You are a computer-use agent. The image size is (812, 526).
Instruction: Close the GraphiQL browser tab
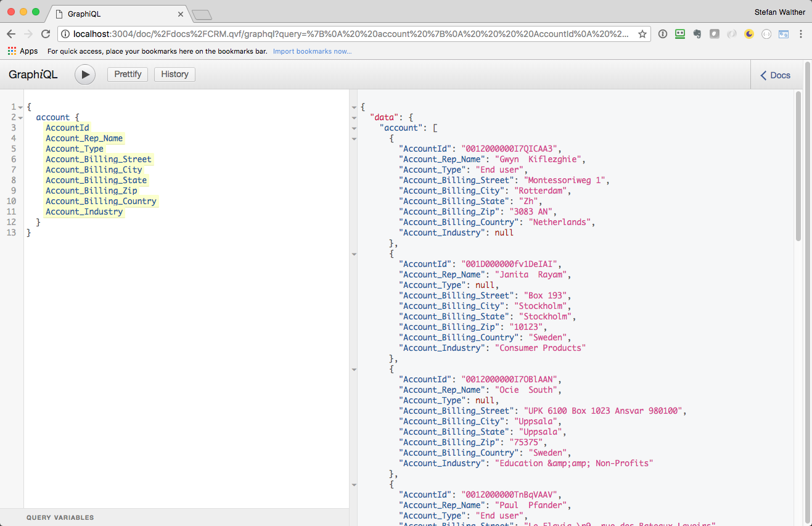coord(181,14)
